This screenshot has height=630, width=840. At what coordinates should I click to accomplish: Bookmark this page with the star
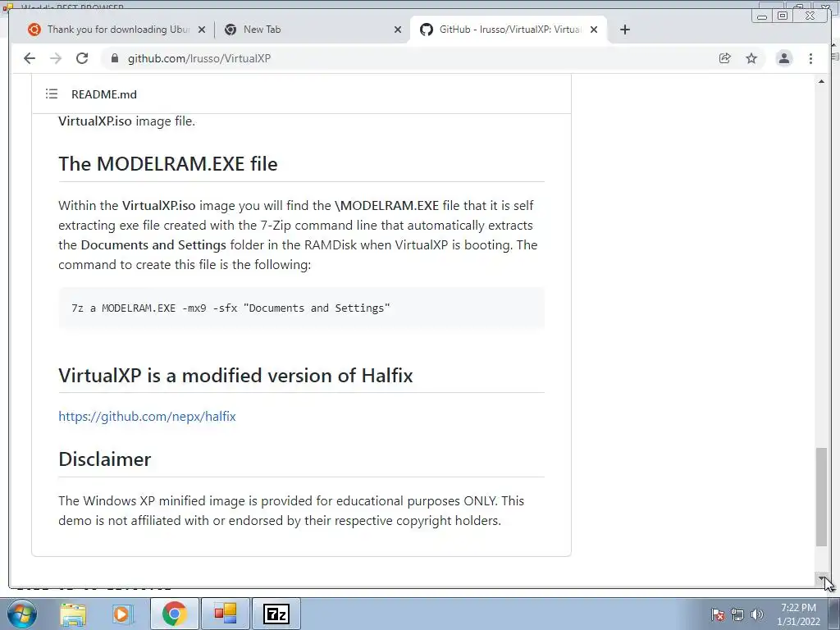751,58
